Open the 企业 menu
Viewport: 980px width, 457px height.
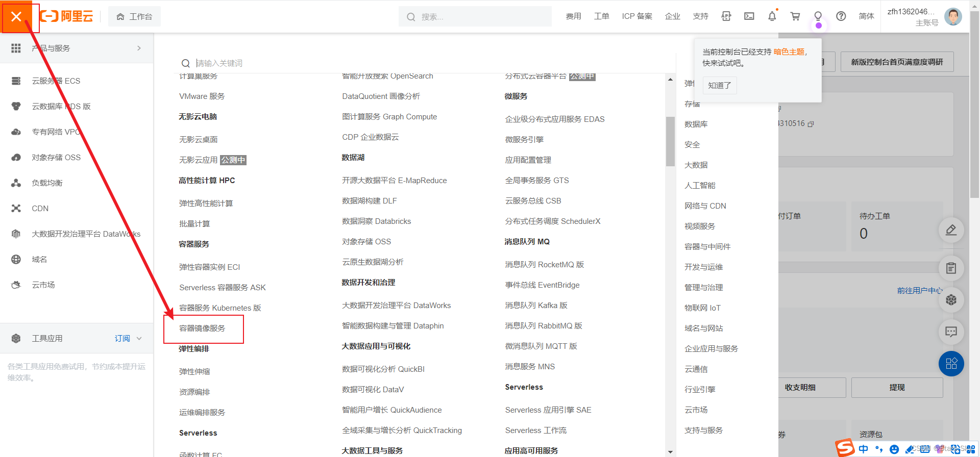pos(672,16)
